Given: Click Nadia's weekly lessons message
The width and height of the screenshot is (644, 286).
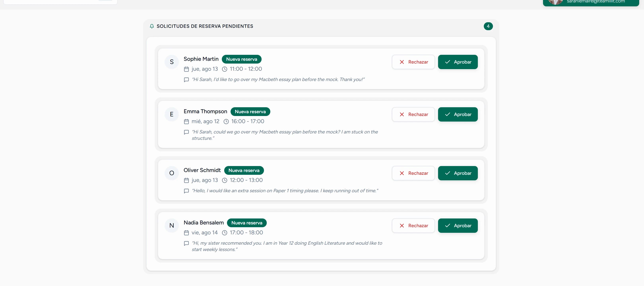Looking at the screenshot, I should (287, 246).
